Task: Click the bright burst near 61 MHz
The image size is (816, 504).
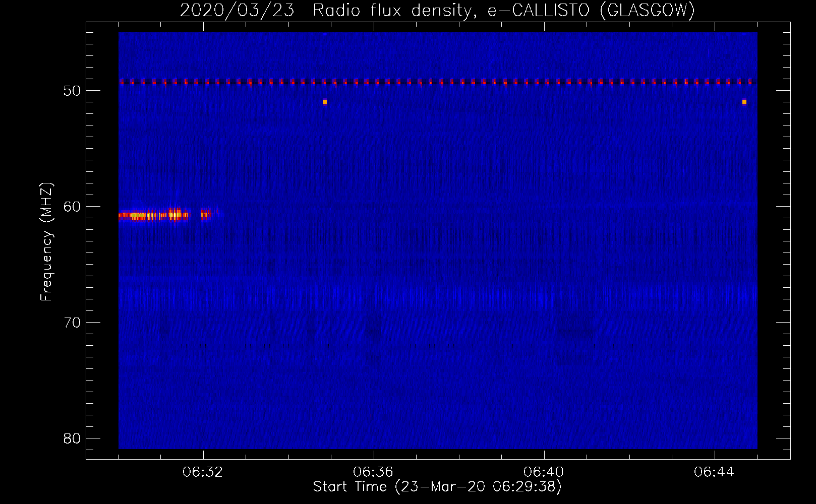Action: pos(155,215)
